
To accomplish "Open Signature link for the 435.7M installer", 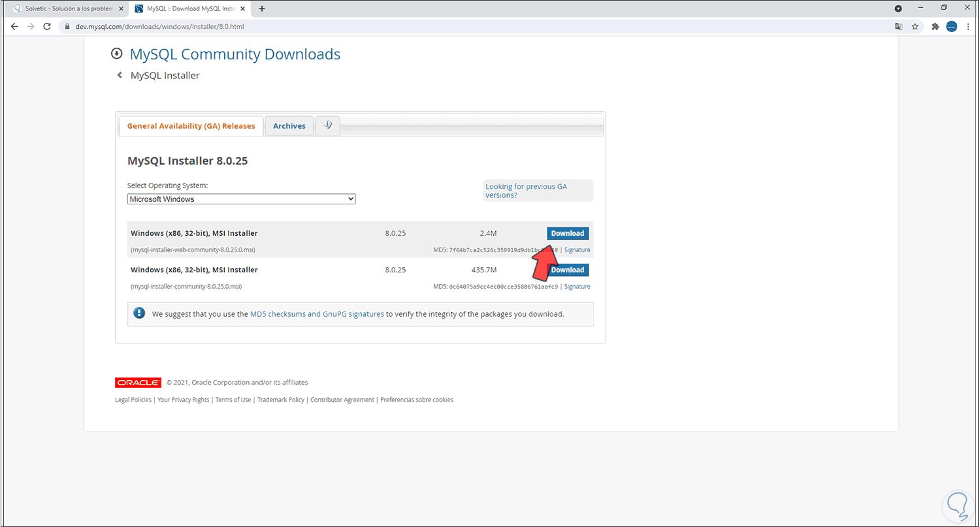I will click(577, 287).
